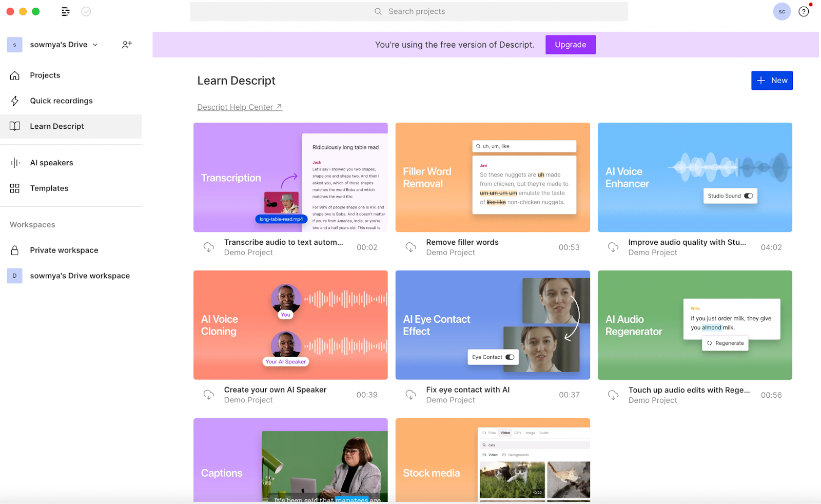Click the sowmya's Drive 's' avatar
The height and width of the screenshot is (504, 821).
14,45
